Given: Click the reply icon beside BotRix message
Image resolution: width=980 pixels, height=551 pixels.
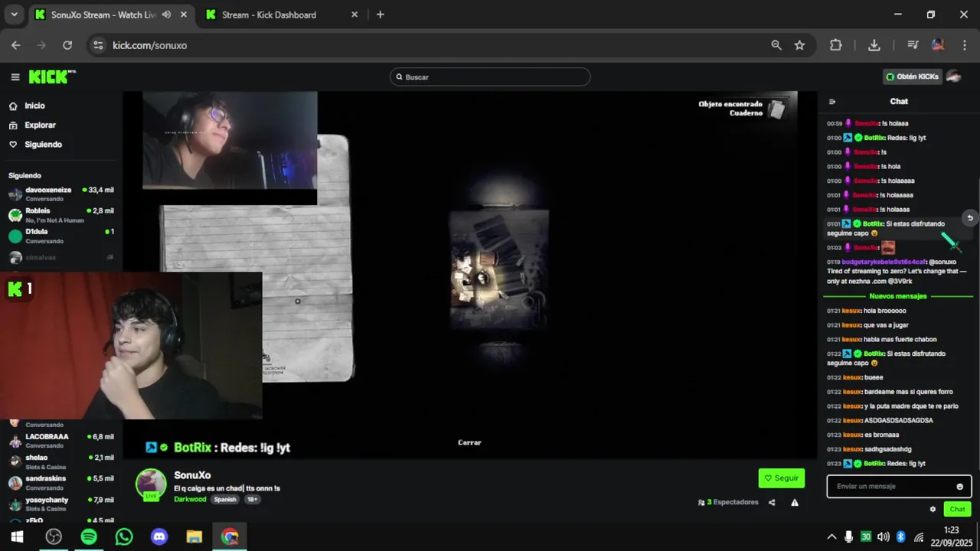Looking at the screenshot, I should (x=970, y=218).
